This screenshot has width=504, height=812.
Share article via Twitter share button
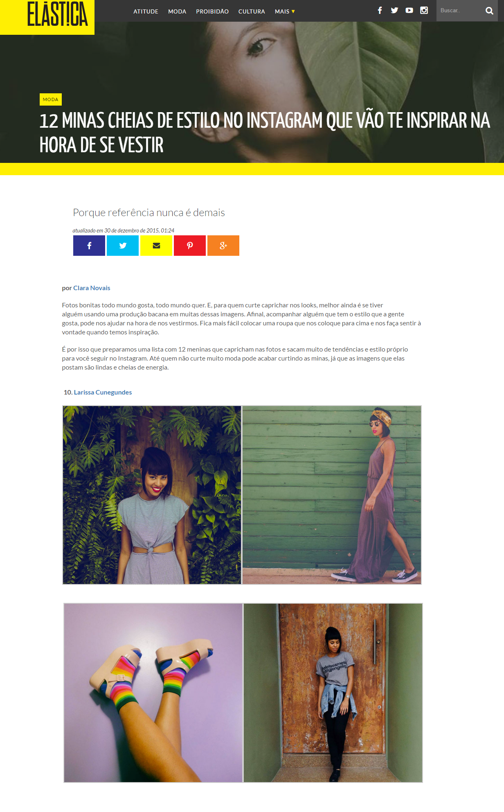click(123, 246)
